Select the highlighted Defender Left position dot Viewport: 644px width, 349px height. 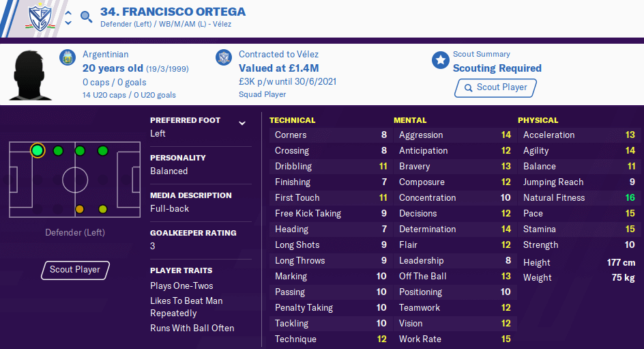pos(38,150)
